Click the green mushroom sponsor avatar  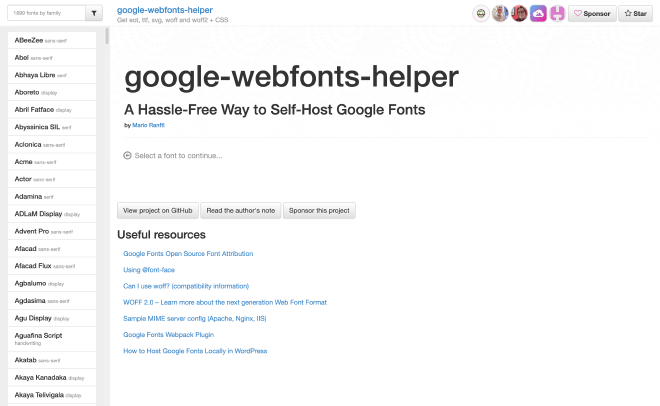point(483,14)
